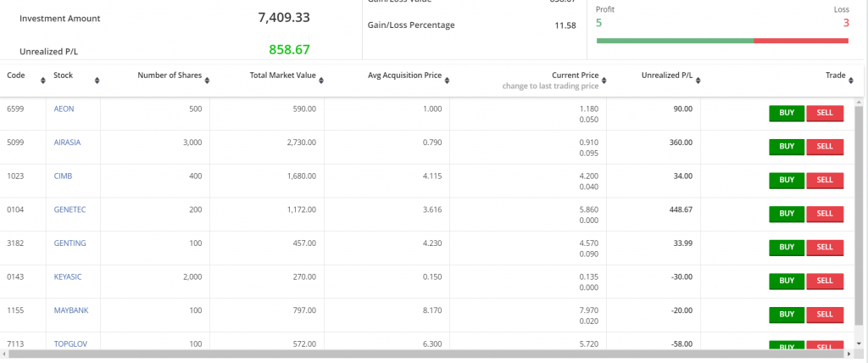Viewport: 868px width, 363px height.
Task: Click the Total Market Value column header
Action: point(283,75)
